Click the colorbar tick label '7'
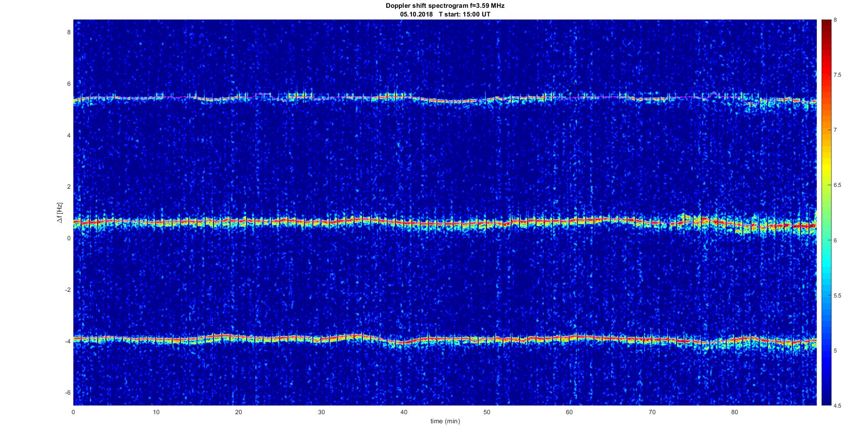The image size is (868, 435). [835, 130]
